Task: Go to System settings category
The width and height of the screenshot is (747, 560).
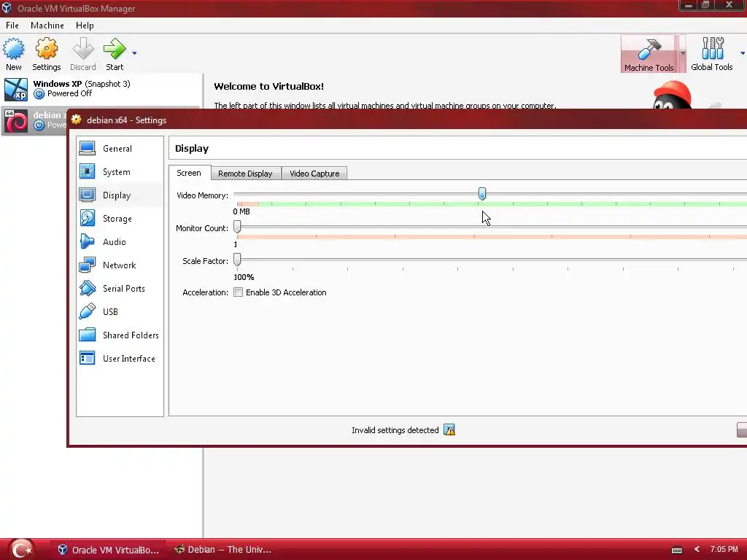Action: coord(120,172)
